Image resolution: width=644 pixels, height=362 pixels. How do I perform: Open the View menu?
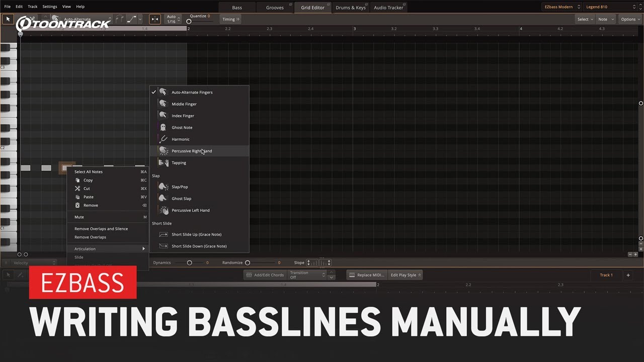pyautogui.click(x=66, y=7)
